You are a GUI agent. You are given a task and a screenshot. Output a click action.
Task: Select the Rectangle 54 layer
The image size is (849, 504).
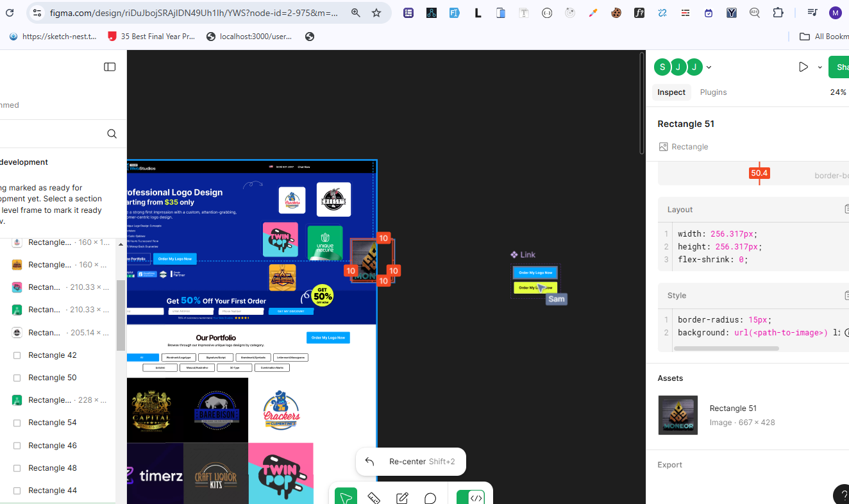click(53, 423)
